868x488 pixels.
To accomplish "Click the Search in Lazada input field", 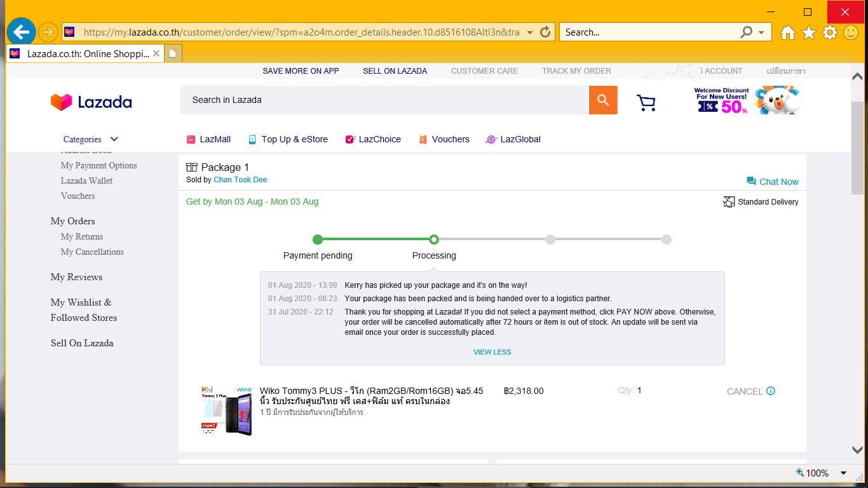I will pos(384,100).
